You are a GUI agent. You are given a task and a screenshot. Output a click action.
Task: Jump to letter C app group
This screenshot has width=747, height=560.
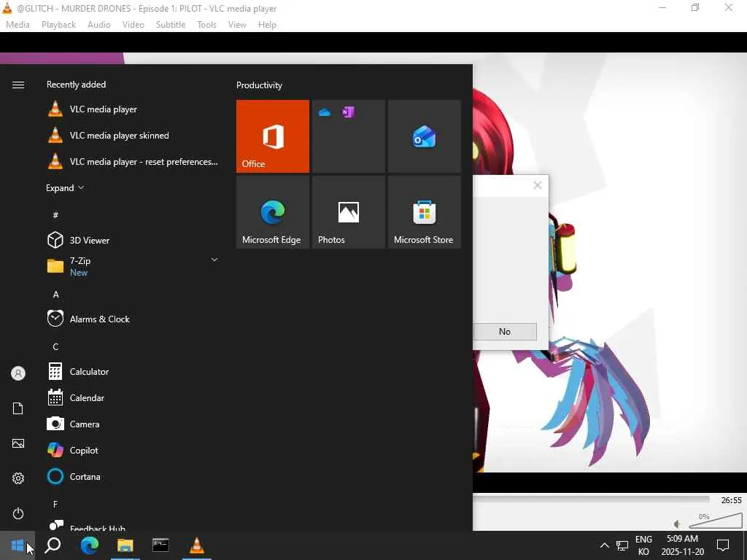click(x=55, y=346)
